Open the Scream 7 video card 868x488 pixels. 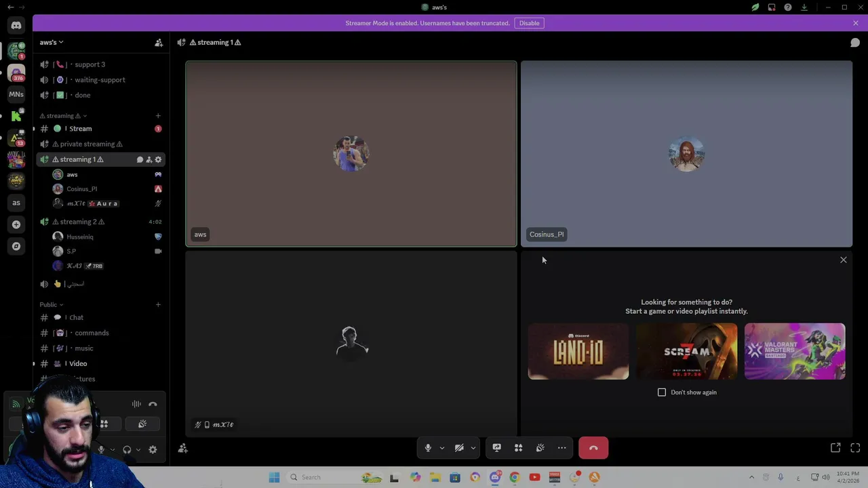click(x=686, y=351)
